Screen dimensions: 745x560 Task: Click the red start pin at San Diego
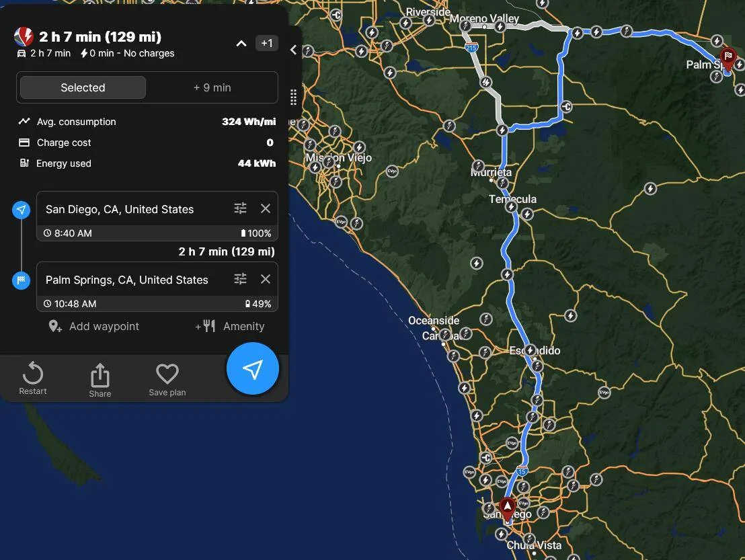coord(508,509)
